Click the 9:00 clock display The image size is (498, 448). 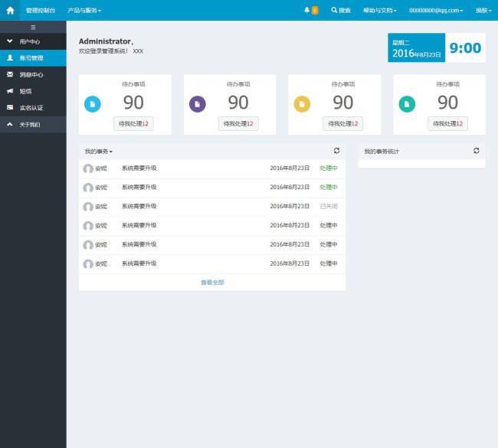pyautogui.click(x=465, y=48)
